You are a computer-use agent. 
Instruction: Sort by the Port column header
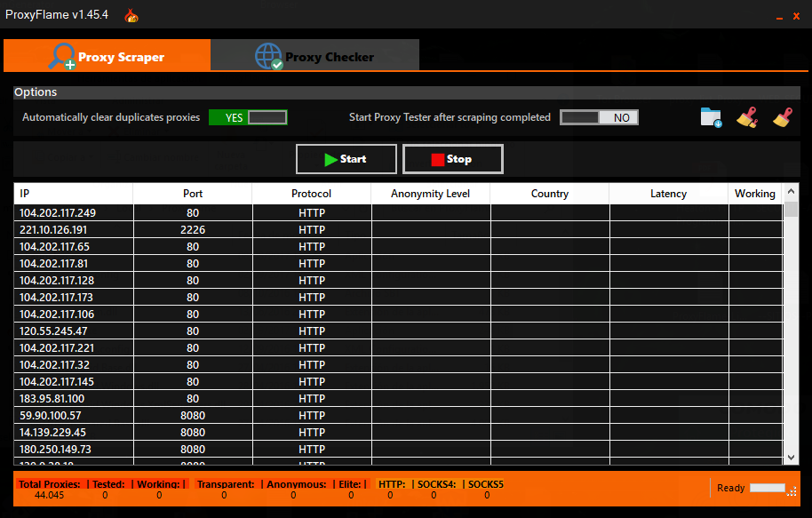point(193,194)
